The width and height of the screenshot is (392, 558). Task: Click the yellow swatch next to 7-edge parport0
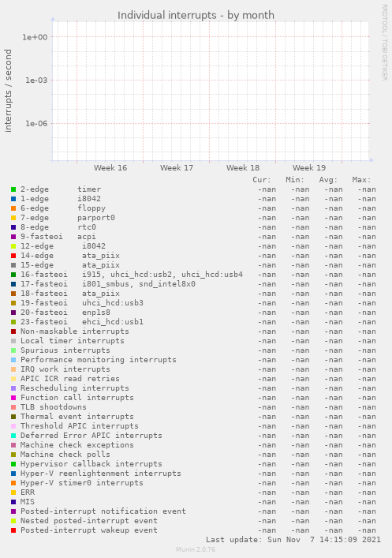pos(13,218)
